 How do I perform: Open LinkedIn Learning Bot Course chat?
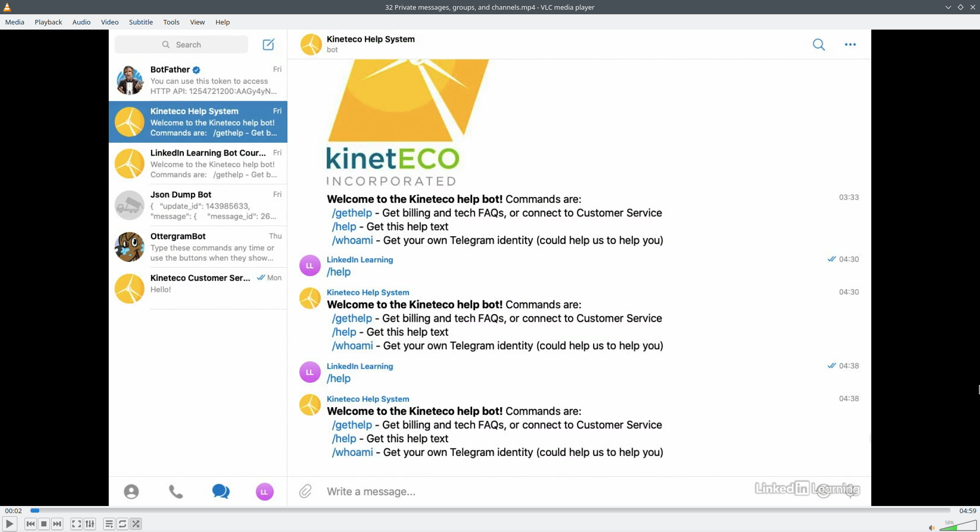[x=198, y=164]
